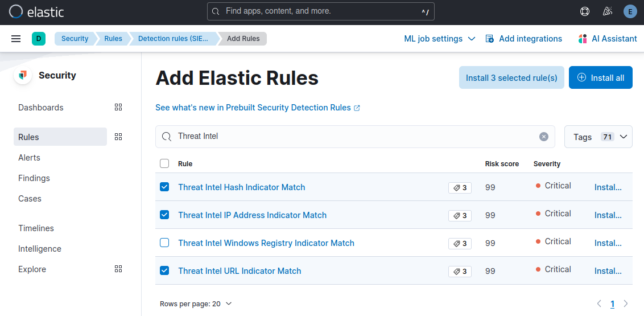Uncheck Threat Intel Hash Indicator Match

coord(164,187)
